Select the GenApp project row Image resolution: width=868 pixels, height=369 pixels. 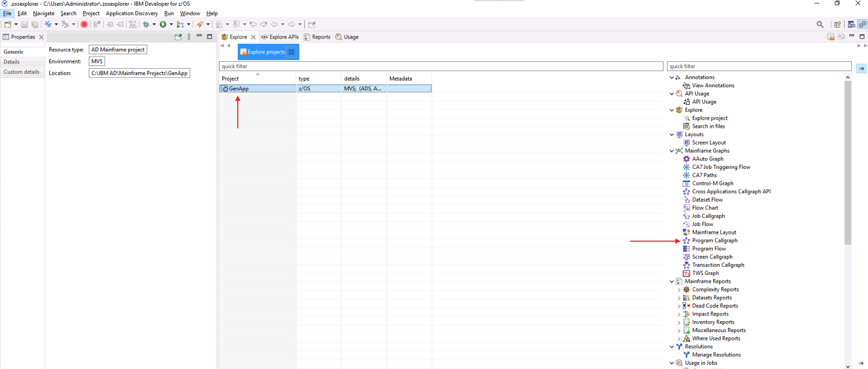tap(325, 89)
